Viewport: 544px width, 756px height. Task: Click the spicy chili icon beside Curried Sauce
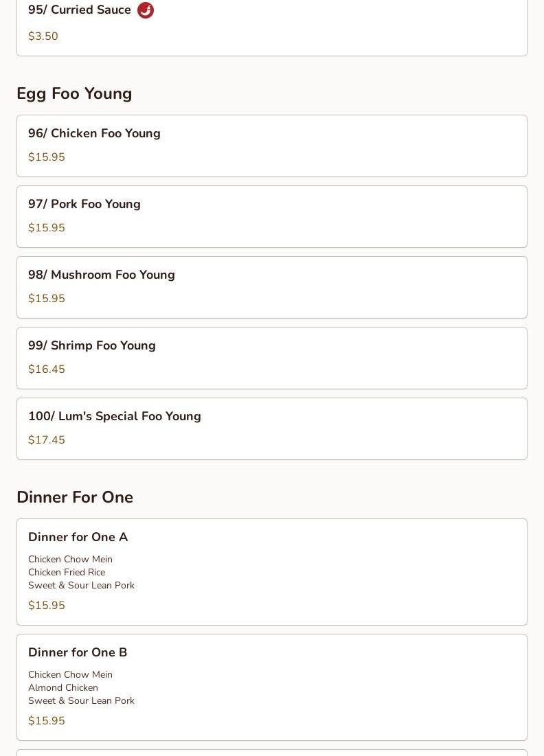(146, 10)
